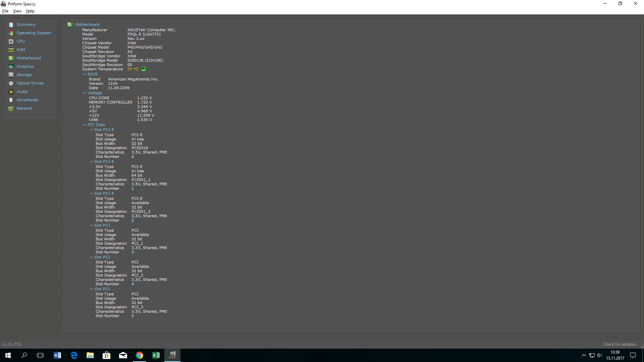Collapse the first Slot PCI-E node
This screenshot has width=644, height=362.
[x=91, y=130]
